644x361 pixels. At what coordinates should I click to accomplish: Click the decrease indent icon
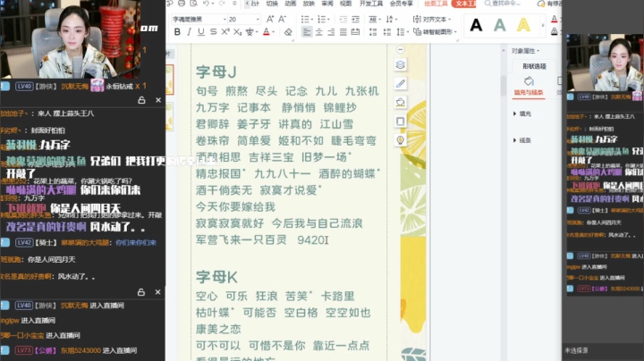point(343,20)
